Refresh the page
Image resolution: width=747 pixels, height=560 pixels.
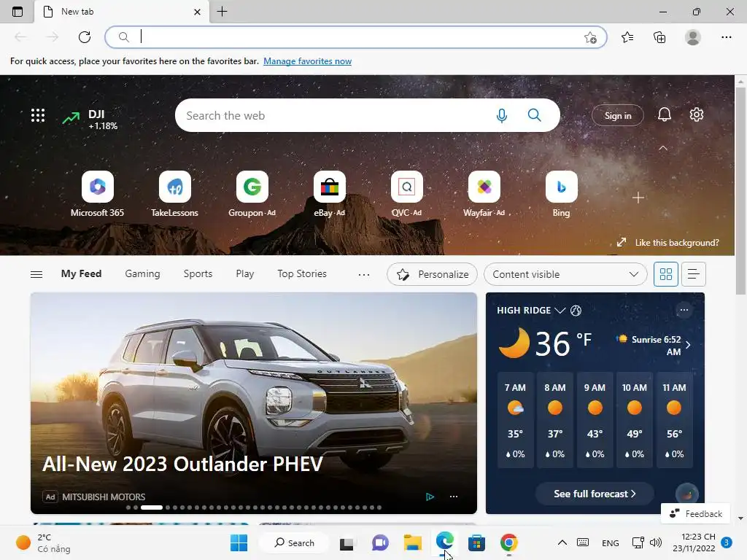point(85,37)
